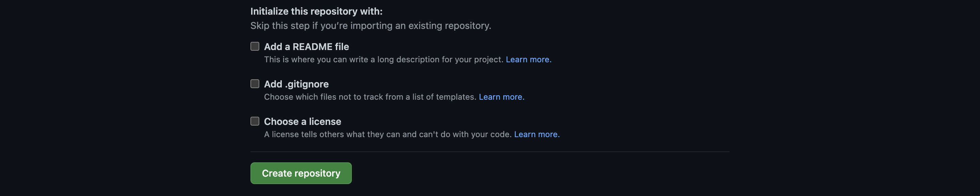Viewport: 980px width, 196px height.
Task: Click the README long description helper text
Action: 383,60
